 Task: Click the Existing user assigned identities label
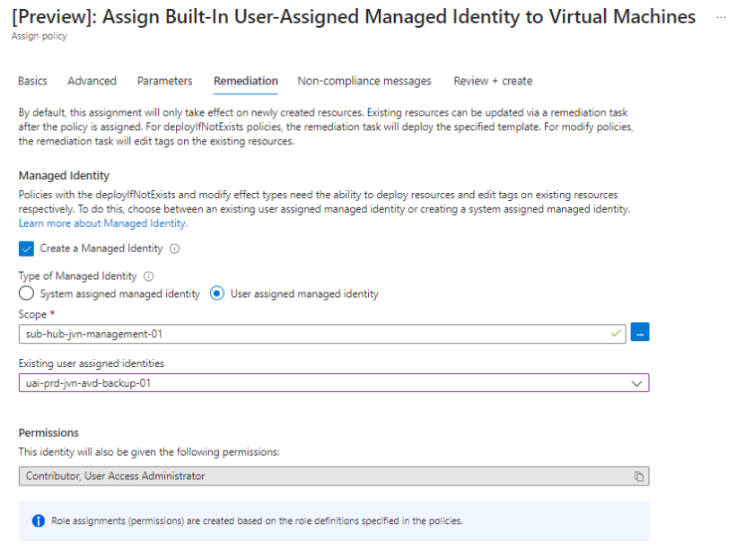92,363
